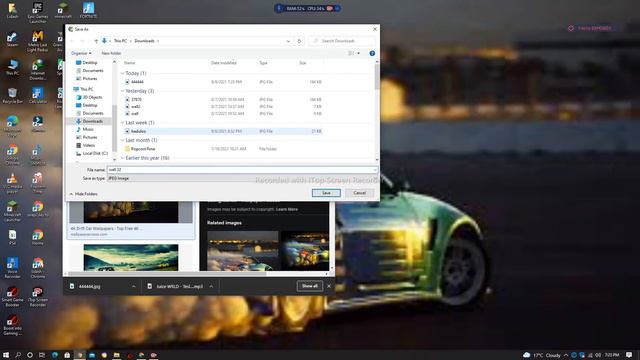The image size is (640, 360).
Task: Click the Search Downloads box
Action: (x=343, y=41)
